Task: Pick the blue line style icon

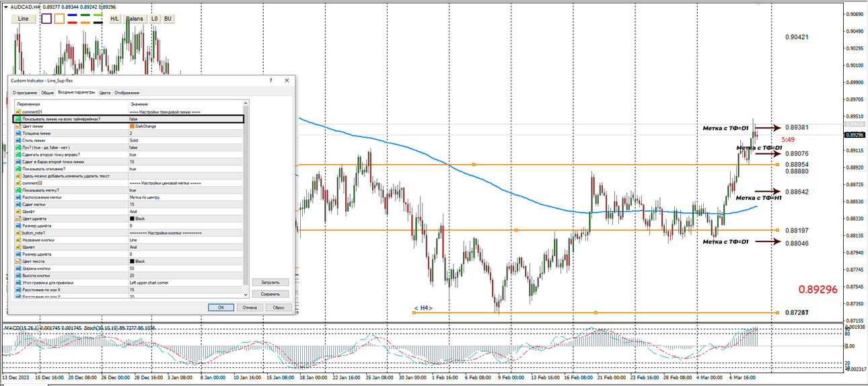Action: point(72,15)
